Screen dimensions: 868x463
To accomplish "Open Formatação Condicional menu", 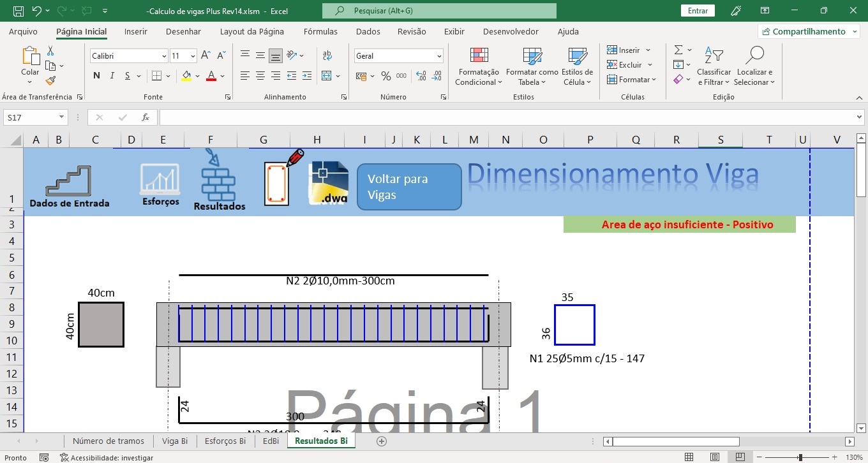I will coord(477,66).
